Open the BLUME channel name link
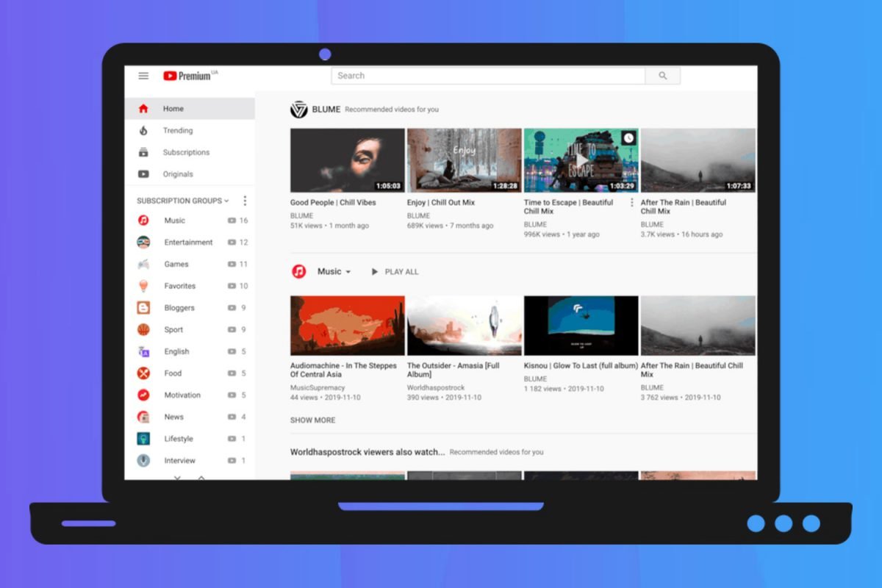882x588 pixels. coord(326,110)
